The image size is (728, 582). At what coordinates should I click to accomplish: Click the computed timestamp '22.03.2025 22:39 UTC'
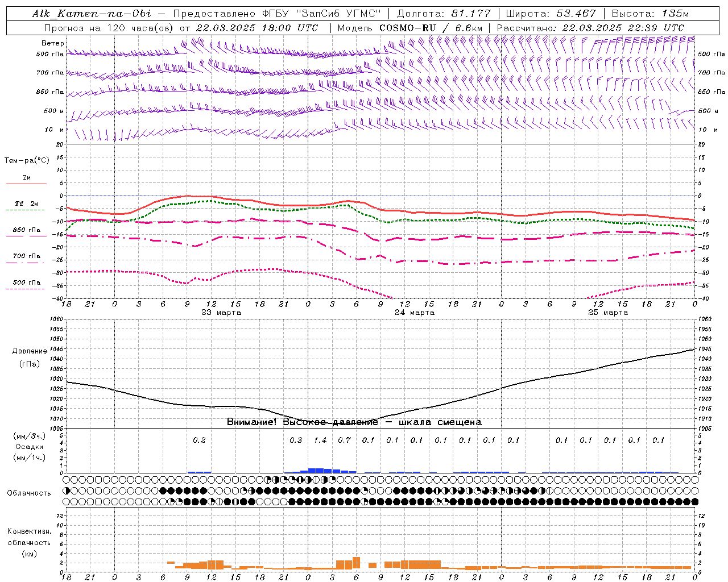pyautogui.click(x=623, y=28)
